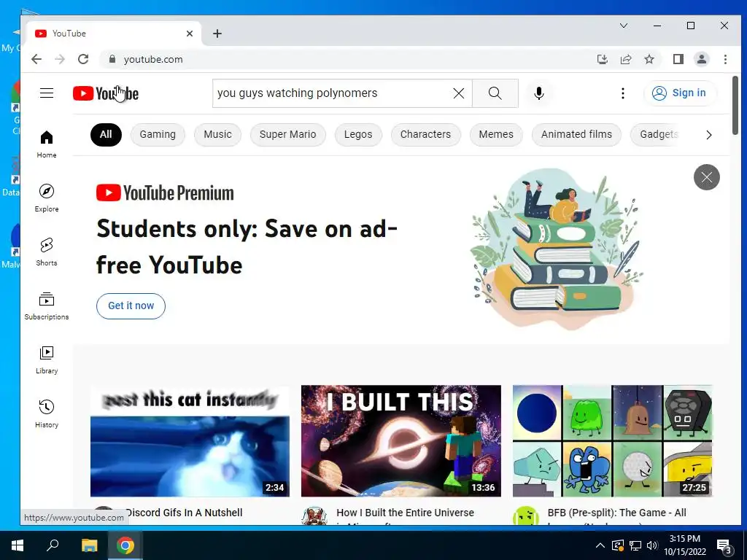Click channel avatar for BFB video
This screenshot has height=560, width=747.
pos(526,516)
